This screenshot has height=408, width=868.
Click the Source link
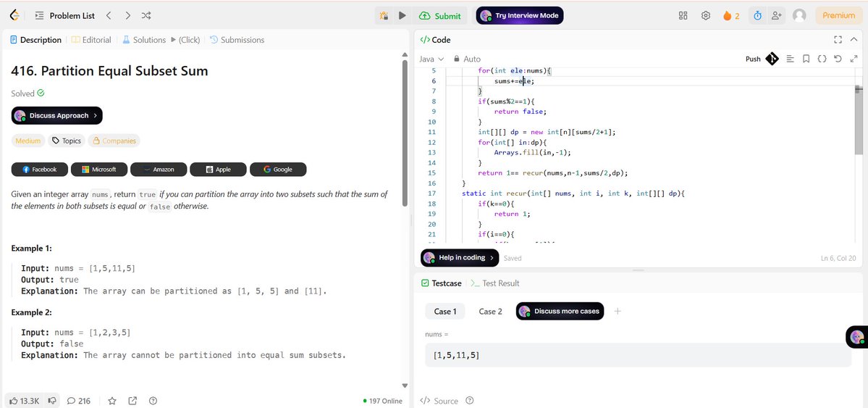[x=439, y=401]
